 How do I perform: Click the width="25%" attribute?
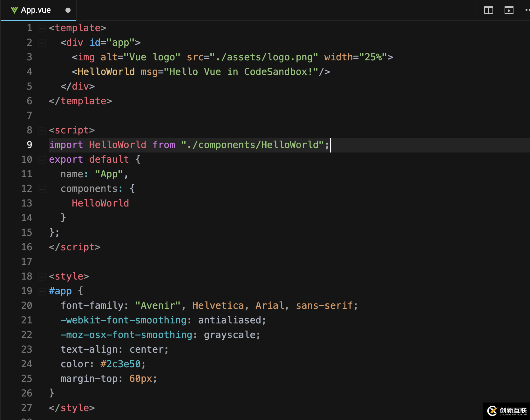click(x=356, y=57)
